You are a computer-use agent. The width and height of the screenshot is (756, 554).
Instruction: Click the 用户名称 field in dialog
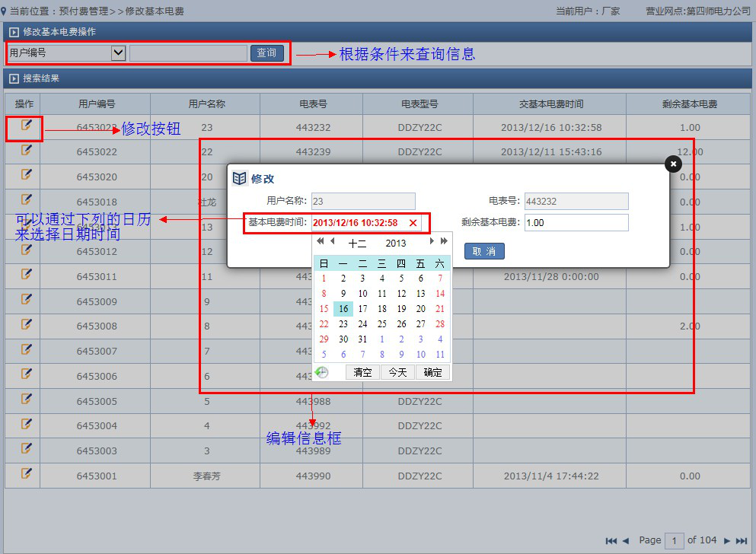point(363,202)
